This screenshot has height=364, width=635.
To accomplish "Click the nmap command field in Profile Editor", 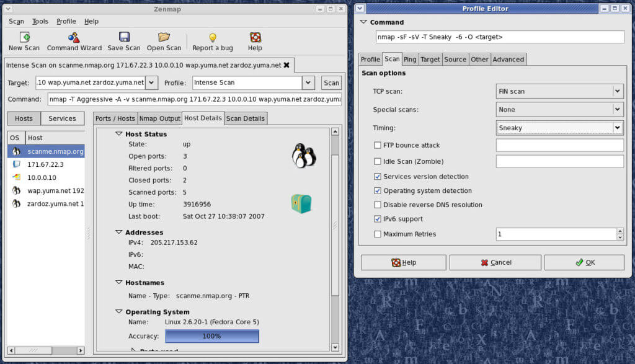I will tap(500, 37).
